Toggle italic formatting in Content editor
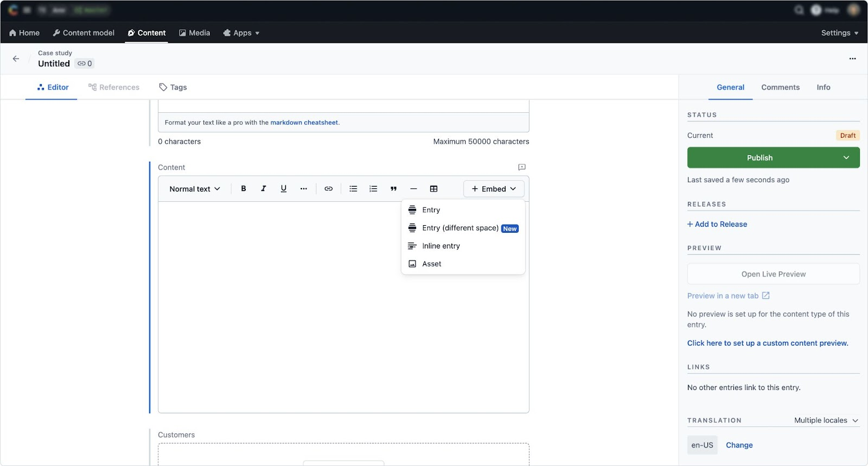The height and width of the screenshot is (466, 868). (x=264, y=189)
